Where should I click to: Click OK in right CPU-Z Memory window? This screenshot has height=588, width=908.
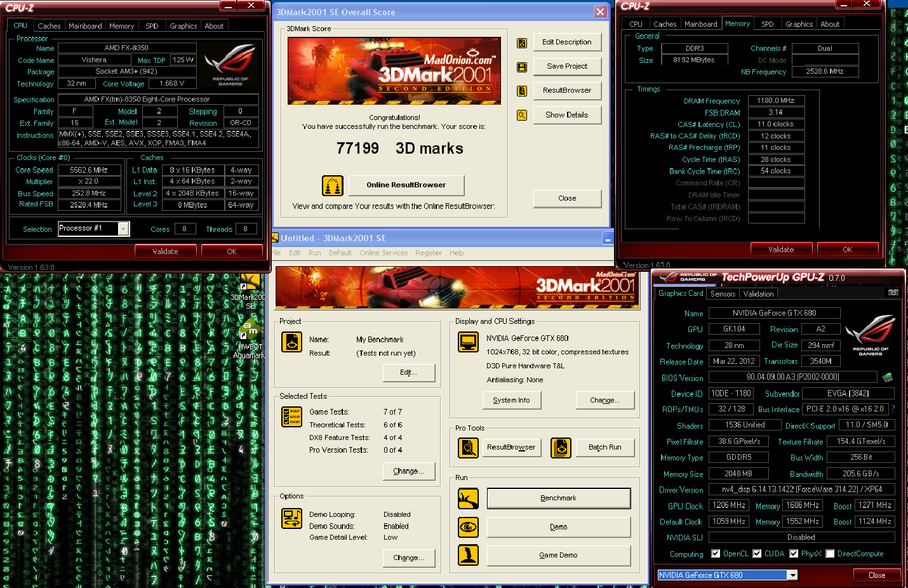[x=848, y=250]
